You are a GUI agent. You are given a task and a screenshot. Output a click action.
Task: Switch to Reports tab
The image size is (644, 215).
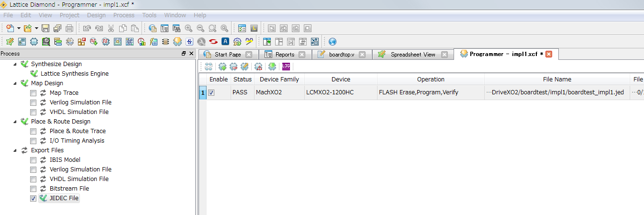click(x=285, y=55)
